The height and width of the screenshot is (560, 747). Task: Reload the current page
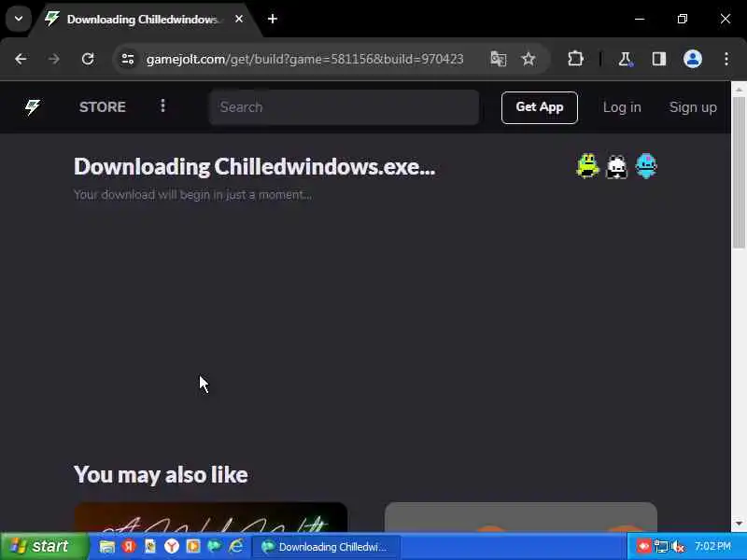tap(88, 59)
